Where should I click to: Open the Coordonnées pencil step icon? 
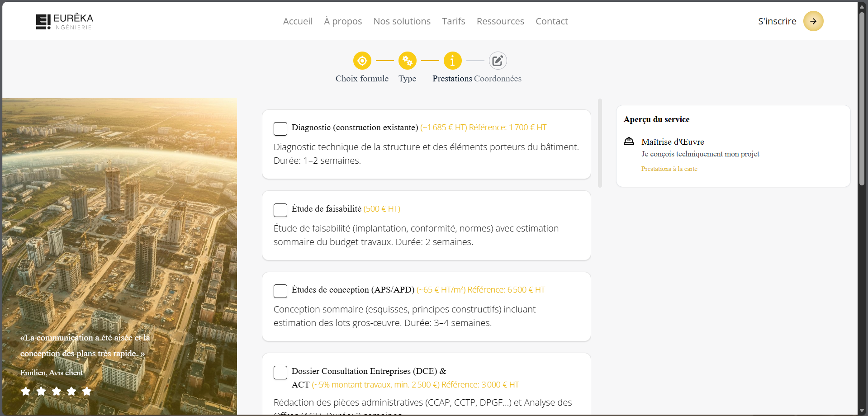click(498, 61)
